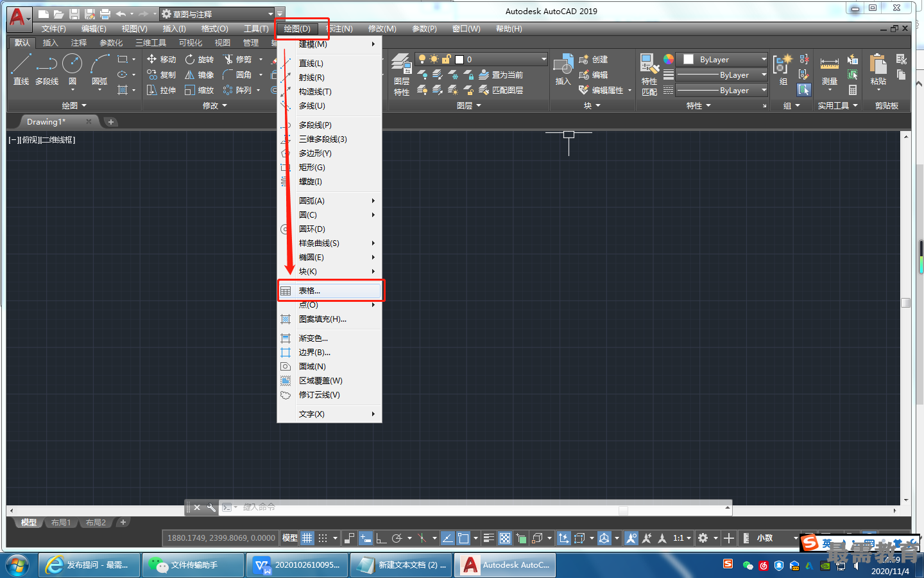Open the layer 0 dropdown list
Screen dimensions: 924x578
(481, 59)
